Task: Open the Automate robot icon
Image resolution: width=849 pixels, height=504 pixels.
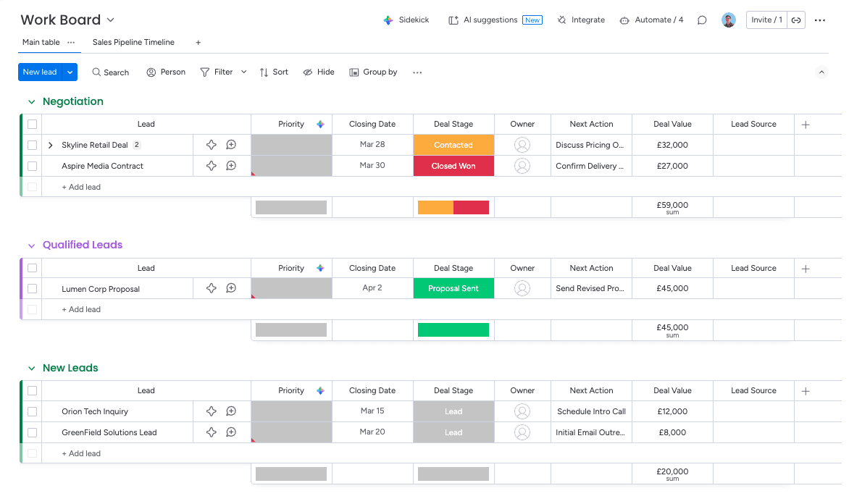Action: 624,20
